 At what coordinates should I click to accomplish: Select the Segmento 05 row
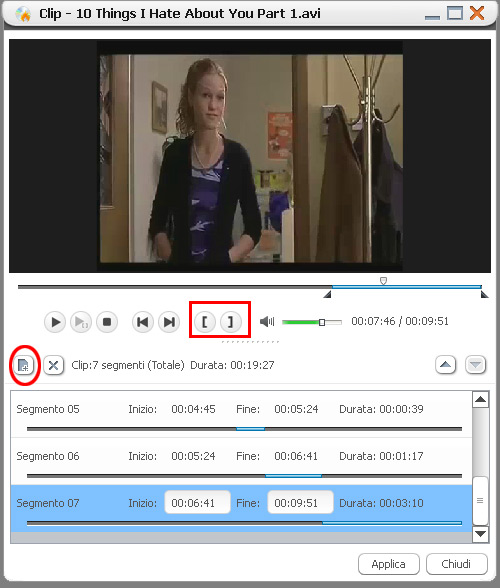click(x=241, y=414)
